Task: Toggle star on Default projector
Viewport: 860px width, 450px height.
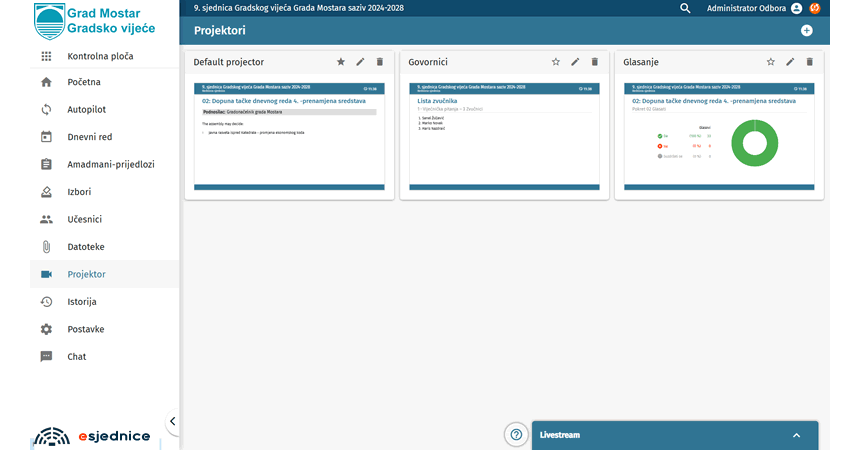Action: click(x=341, y=62)
